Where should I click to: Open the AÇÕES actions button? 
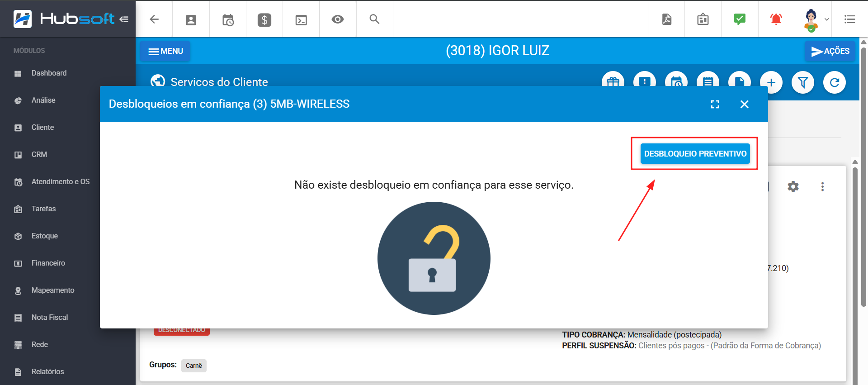coord(830,51)
